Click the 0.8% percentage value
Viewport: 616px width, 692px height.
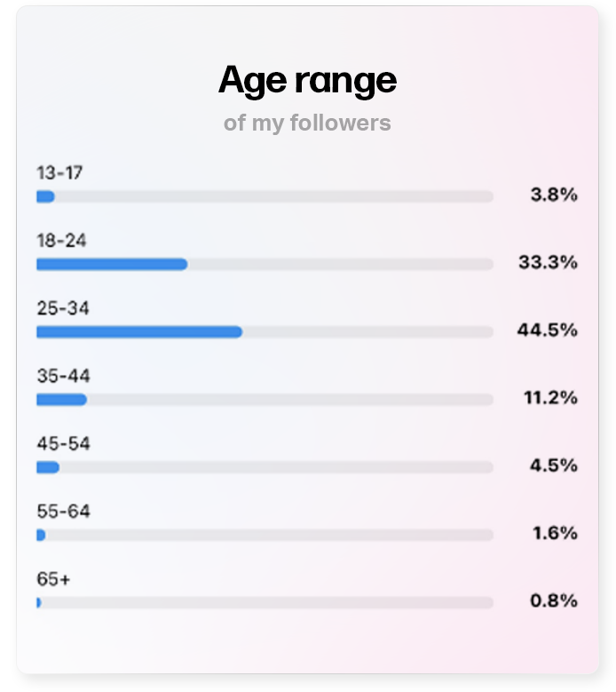point(554,601)
